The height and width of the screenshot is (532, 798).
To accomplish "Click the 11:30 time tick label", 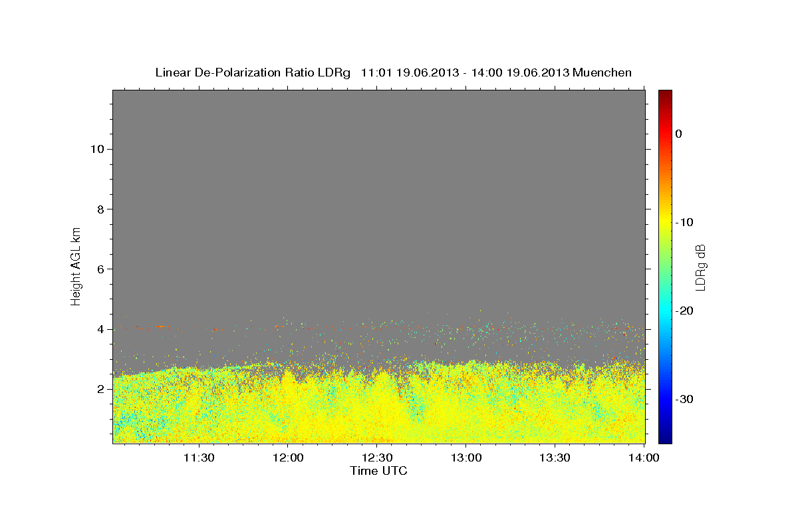I will point(198,458).
